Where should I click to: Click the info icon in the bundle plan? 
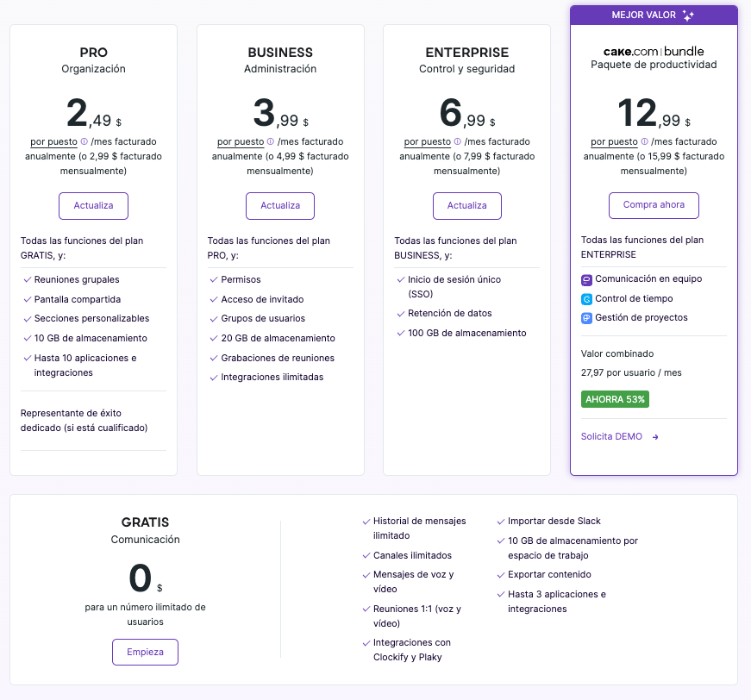[644, 141]
